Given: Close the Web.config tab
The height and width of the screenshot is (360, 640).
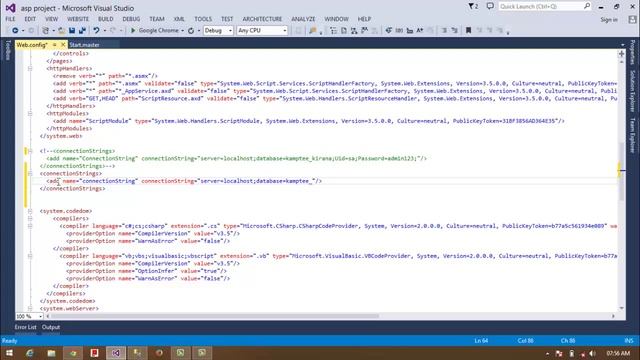Looking at the screenshot, I should click(63, 44).
